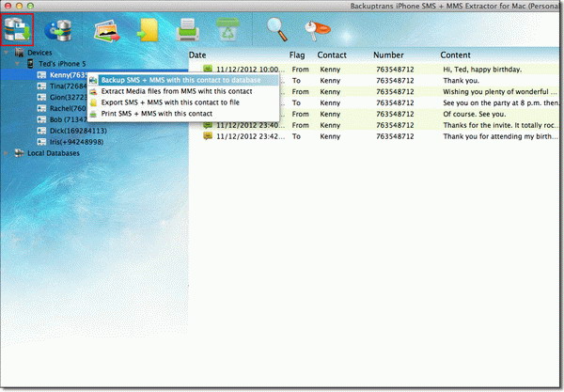This screenshot has width=564, height=392.
Task: Sort by the Date column header
Action: (197, 55)
